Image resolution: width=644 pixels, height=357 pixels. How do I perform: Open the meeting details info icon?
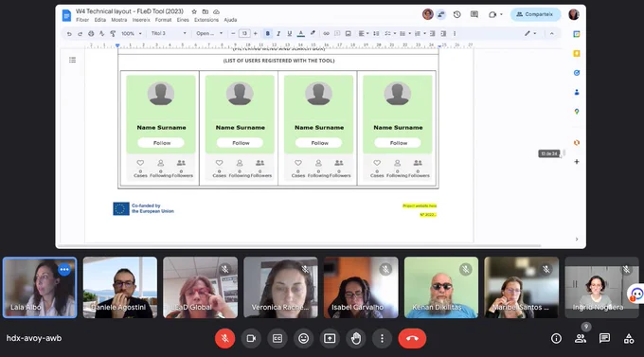tap(556, 338)
